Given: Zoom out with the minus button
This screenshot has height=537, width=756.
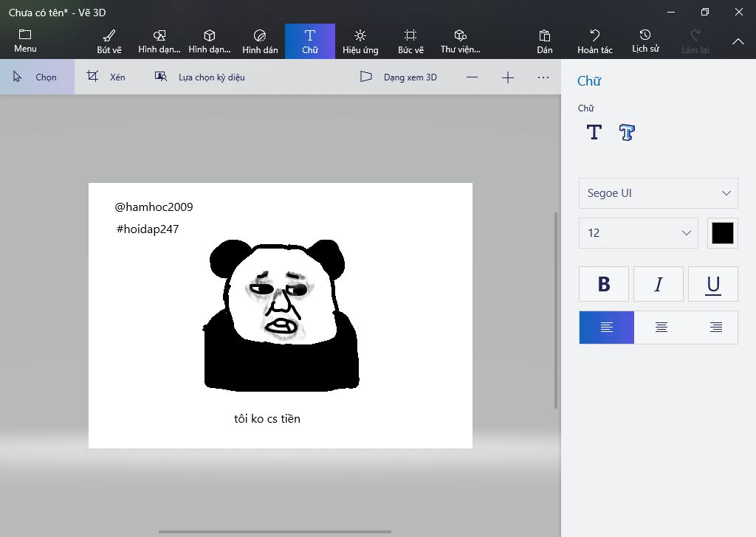Looking at the screenshot, I should 472,77.
